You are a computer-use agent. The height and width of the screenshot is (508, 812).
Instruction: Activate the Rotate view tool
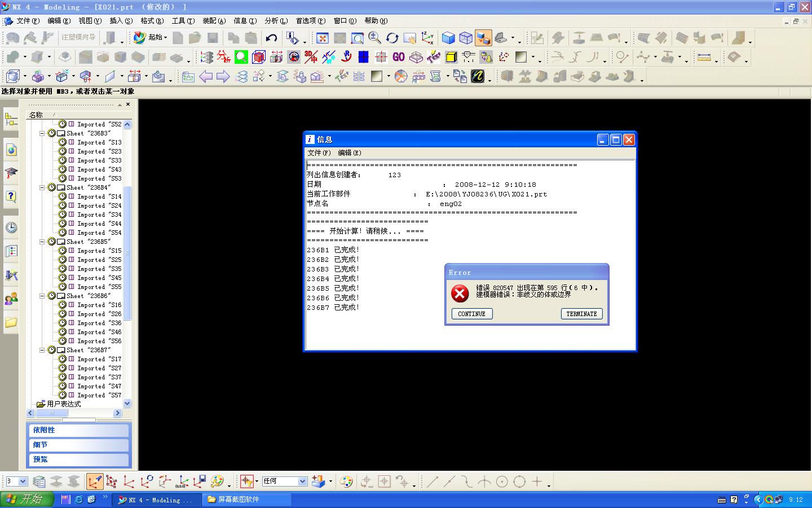tap(392, 38)
